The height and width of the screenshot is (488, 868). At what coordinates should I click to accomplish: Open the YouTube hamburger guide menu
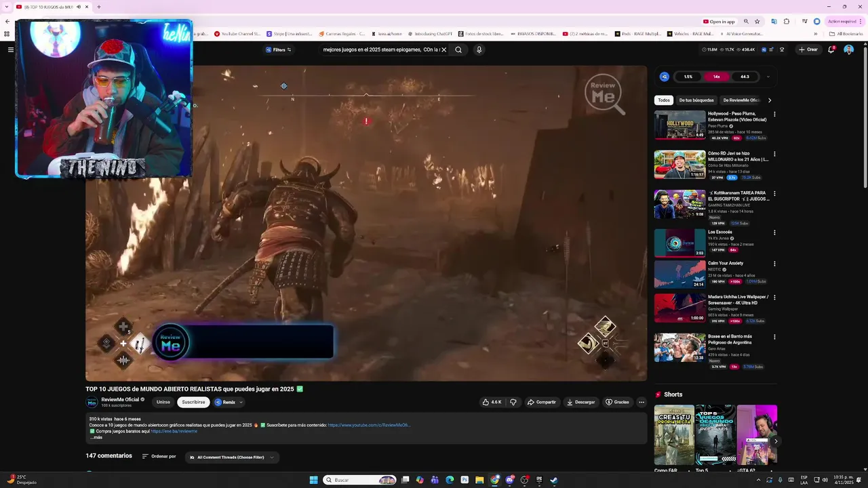point(10,49)
